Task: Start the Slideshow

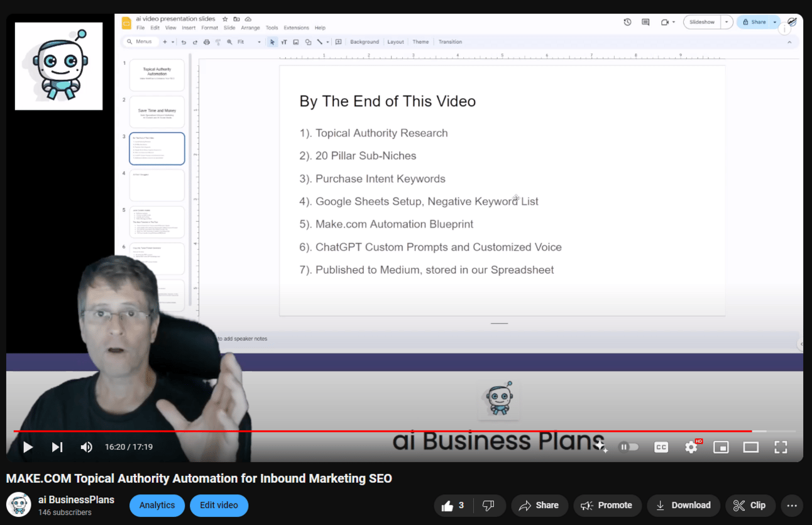Action: (702, 22)
